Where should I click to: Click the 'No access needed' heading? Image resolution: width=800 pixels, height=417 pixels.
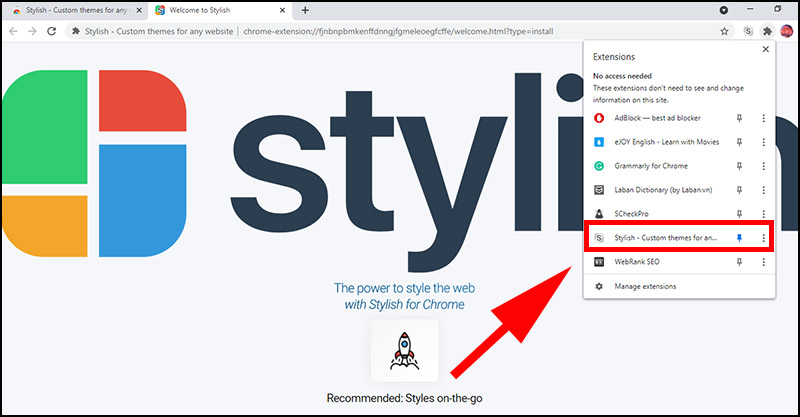[622, 76]
